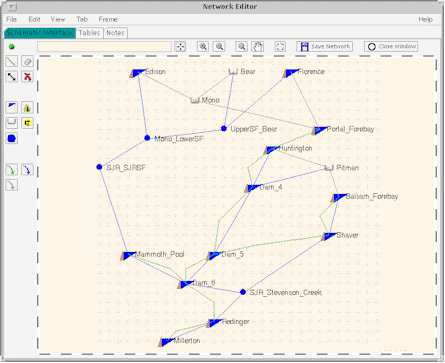Click the red X delete tool
Viewport: 445px width, 363px height.
28,77
